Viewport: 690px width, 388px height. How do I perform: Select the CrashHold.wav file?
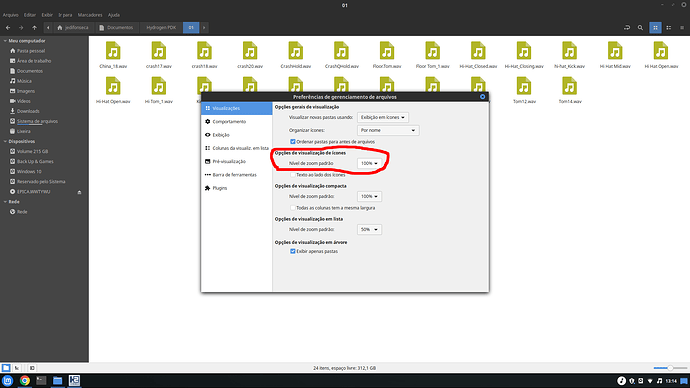tap(296, 55)
